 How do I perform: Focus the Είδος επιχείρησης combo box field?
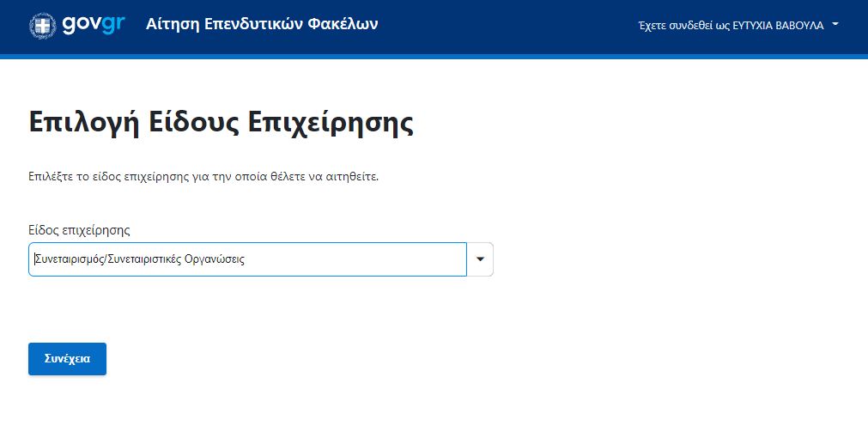(x=247, y=259)
